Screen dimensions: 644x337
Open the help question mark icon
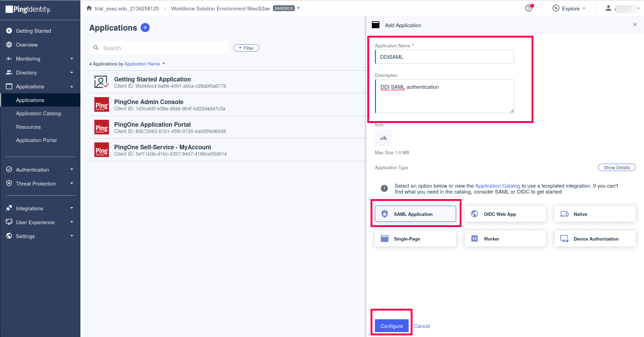528,8
